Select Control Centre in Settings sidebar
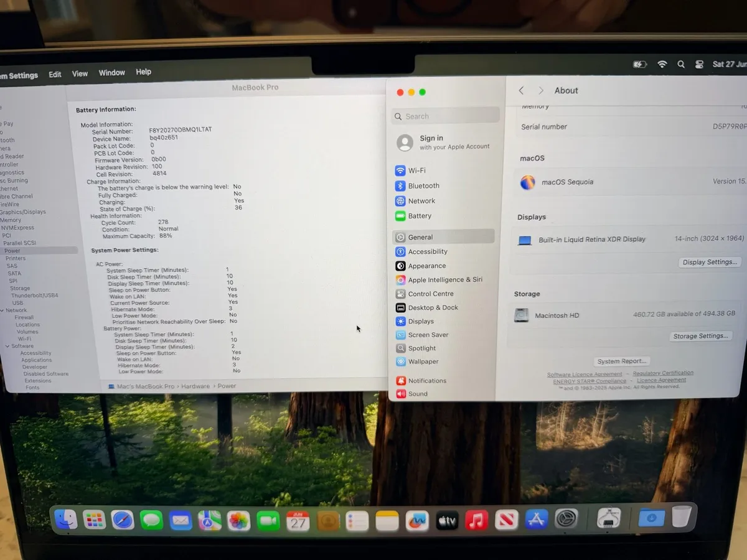The height and width of the screenshot is (560, 747). pyautogui.click(x=425, y=294)
